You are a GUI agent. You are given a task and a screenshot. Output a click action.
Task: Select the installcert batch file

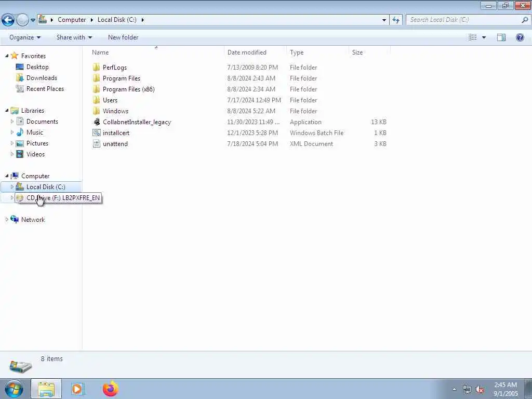(x=116, y=132)
